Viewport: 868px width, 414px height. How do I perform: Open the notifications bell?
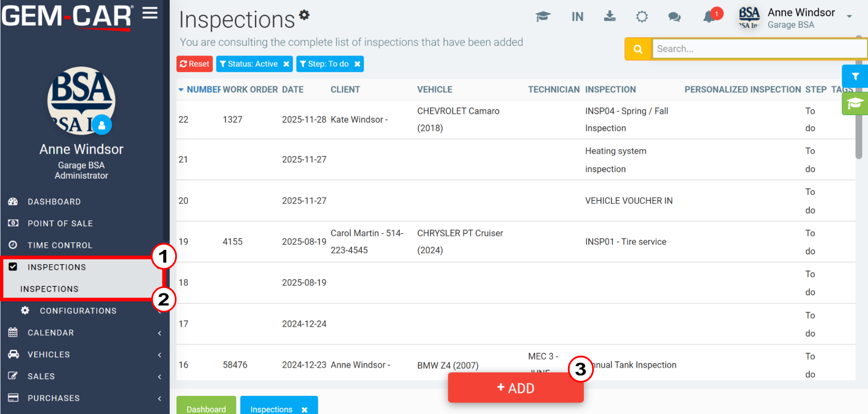coord(709,17)
